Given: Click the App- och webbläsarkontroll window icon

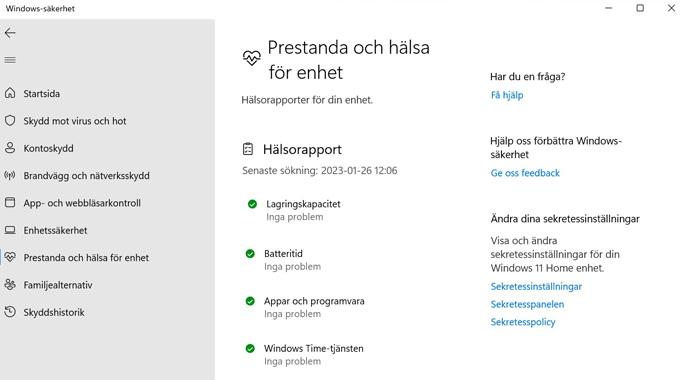Looking at the screenshot, I should [x=10, y=203].
